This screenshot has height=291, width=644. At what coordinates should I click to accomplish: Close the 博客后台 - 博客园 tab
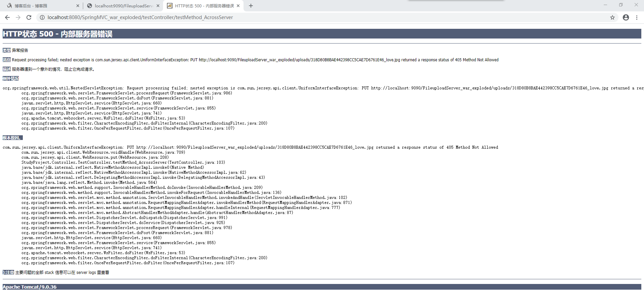click(78, 6)
